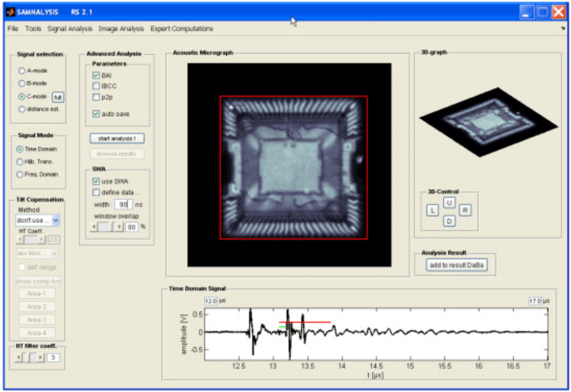This screenshot has width=571, height=392.
Task: Rotate 3D graph down with D button
Action: coord(449,221)
